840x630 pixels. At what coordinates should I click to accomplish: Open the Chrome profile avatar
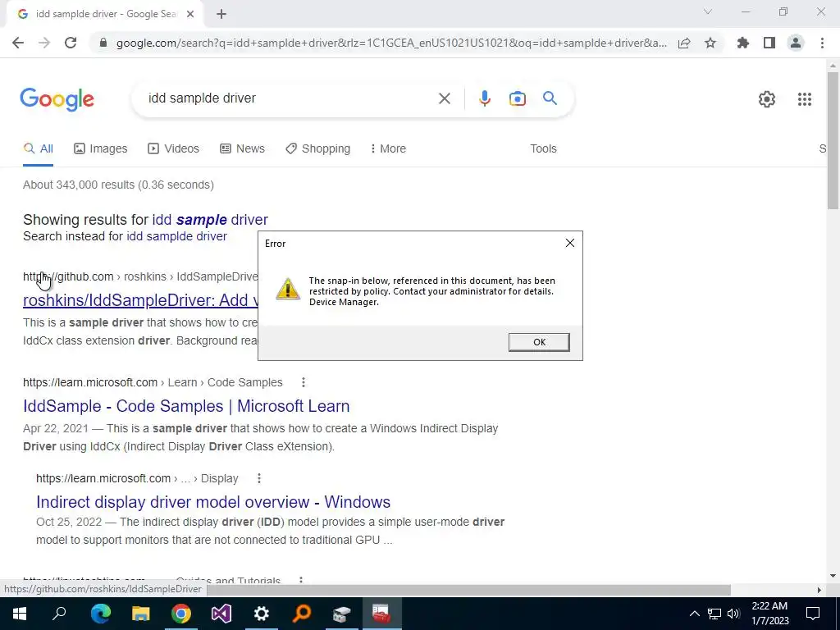pyautogui.click(x=796, y=43)
